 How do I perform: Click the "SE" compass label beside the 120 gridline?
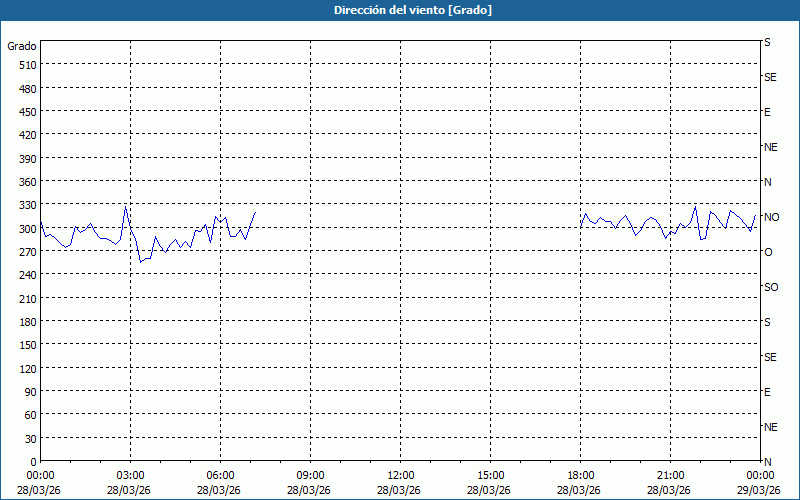click(x=770, y=357)
